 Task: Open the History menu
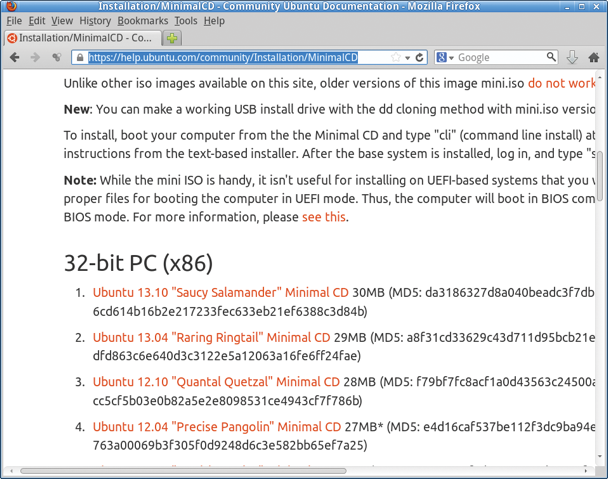(95, 20)
